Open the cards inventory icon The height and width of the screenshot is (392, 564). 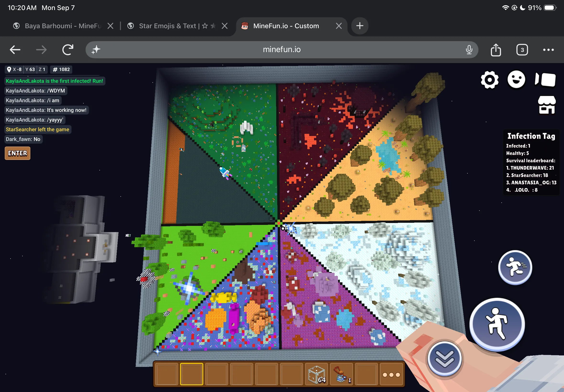coord(545,80)
